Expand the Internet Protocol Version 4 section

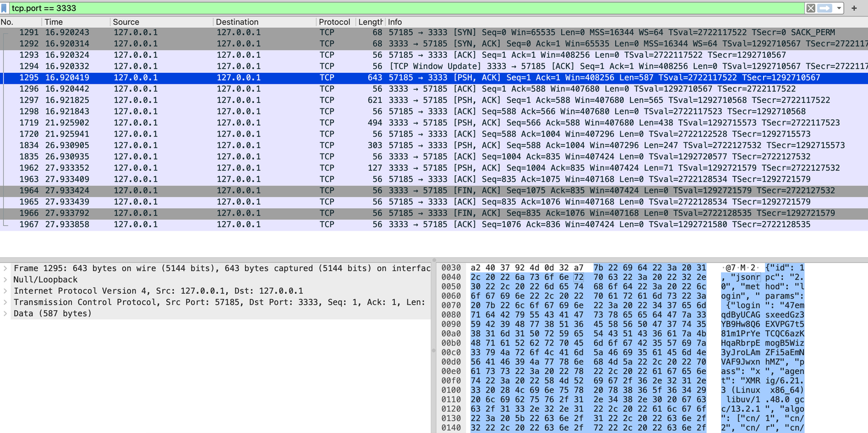[x=5, y=290]
